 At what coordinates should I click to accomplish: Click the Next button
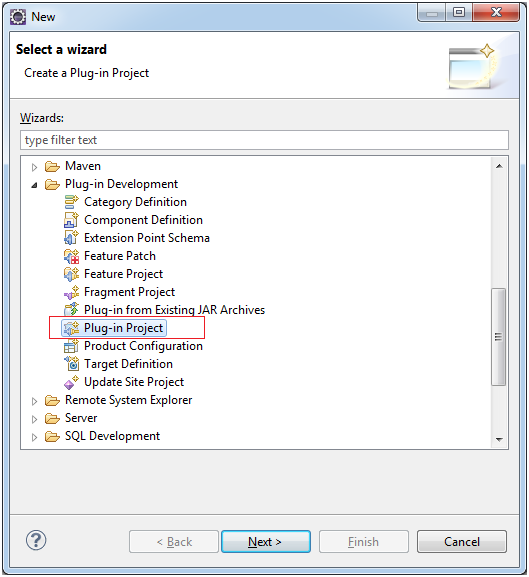[x=266, y=541]
